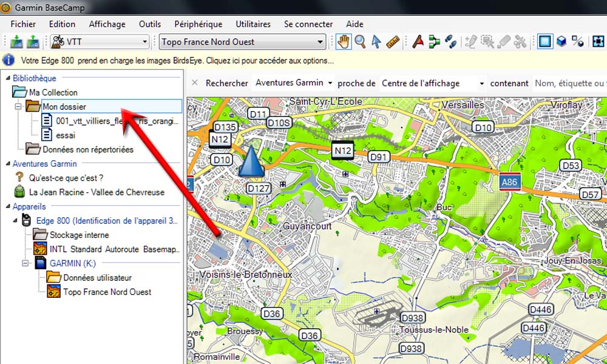Open the Topo France Nord Ouest map dropdown

pyautogui.click(x=320, y=42)
